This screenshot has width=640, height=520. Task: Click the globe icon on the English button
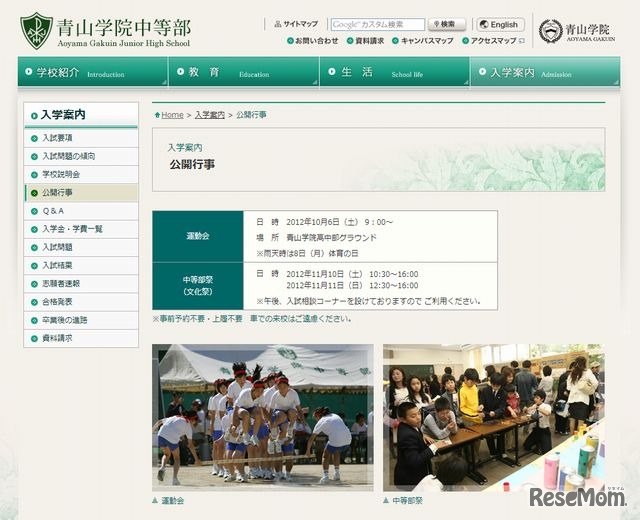(483, 25)
